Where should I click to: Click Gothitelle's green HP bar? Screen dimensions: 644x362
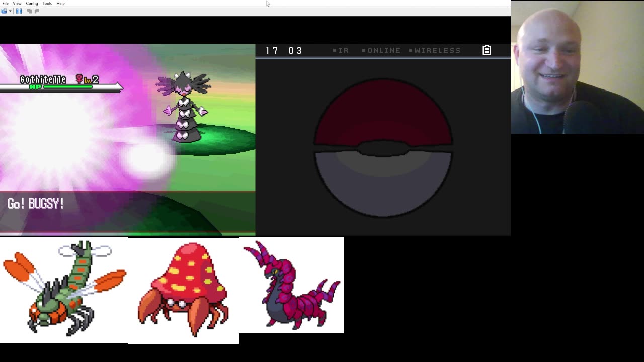point(67,87)
